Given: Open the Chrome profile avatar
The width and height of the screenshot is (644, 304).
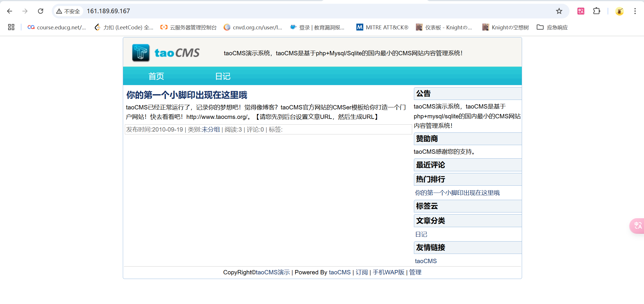Looking at the screenshot, I should click(619, 11).
